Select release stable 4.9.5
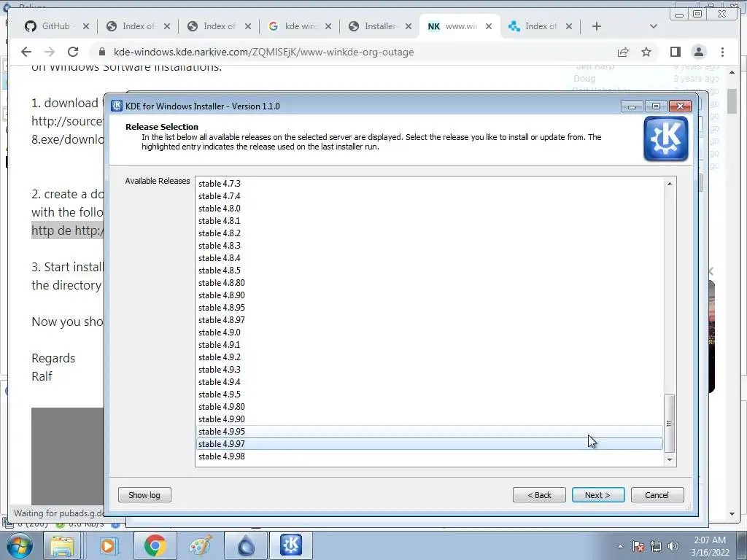 click(x=429, y=394)
